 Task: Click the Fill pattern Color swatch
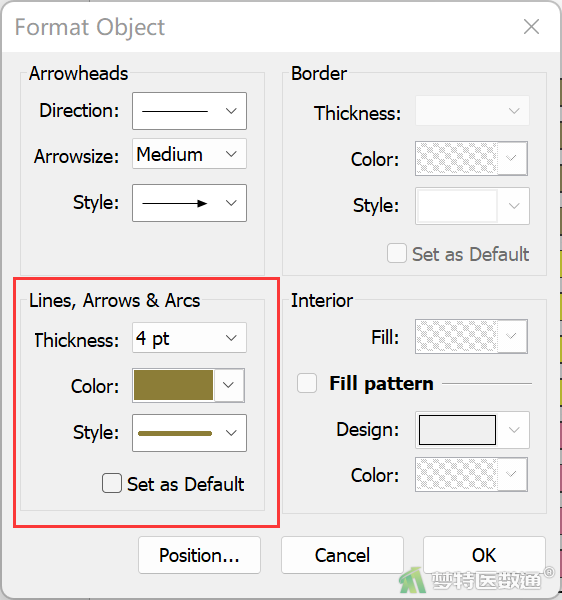coord(457,474)
